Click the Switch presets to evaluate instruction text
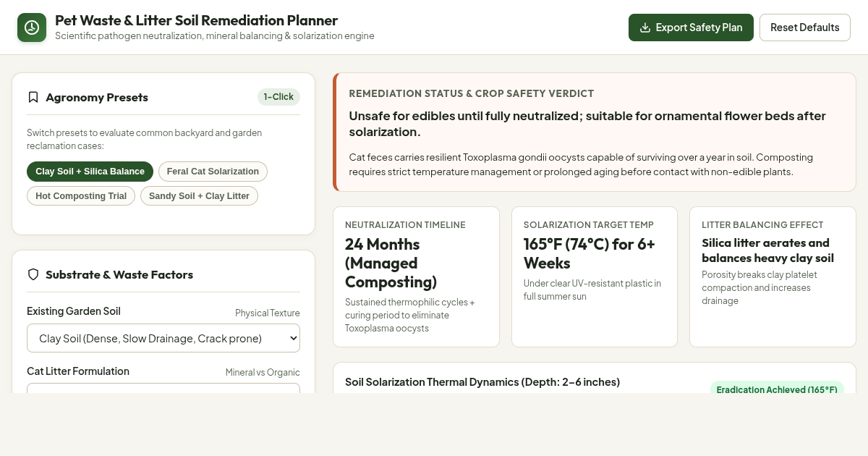Viewport: 868px width, 456px height. [145, 139]
